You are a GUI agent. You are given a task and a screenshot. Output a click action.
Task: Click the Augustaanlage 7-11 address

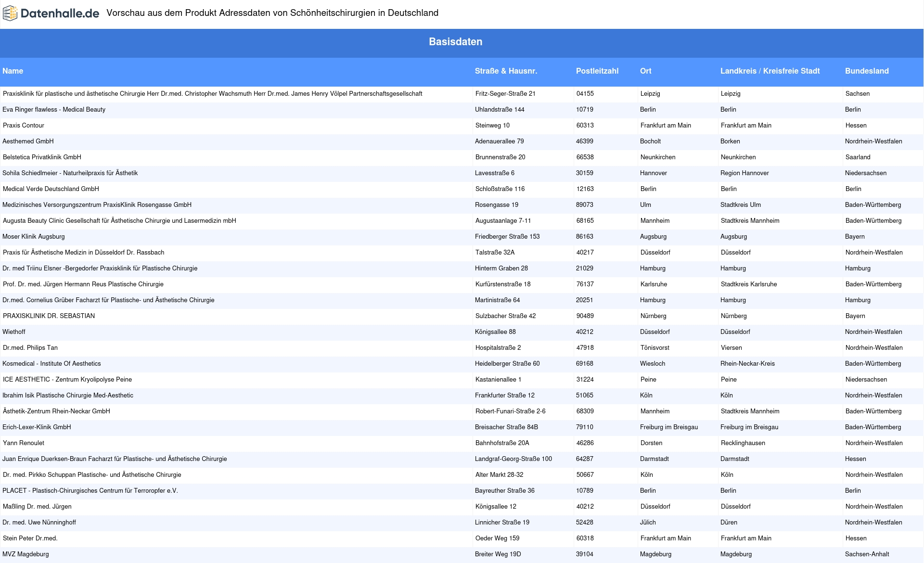(503, 221)
